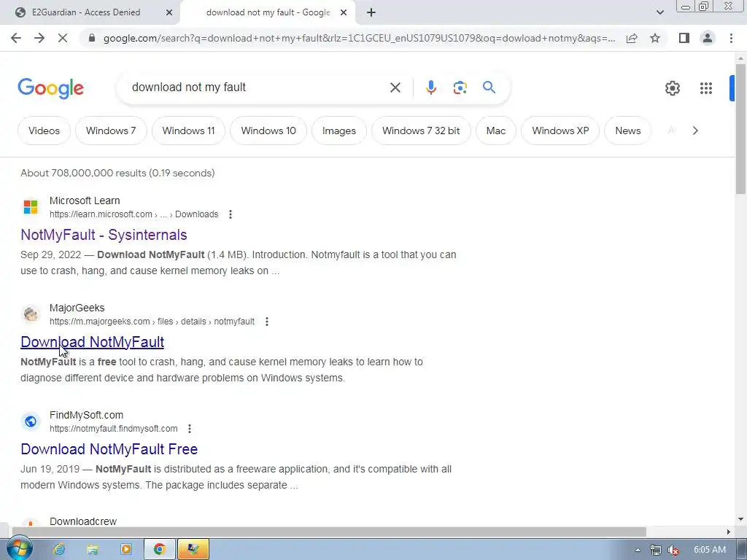The height and width of the screenshot is (560, 747).
Task: Click the vertical page scrollbar
Action: [x=740, y=128]
